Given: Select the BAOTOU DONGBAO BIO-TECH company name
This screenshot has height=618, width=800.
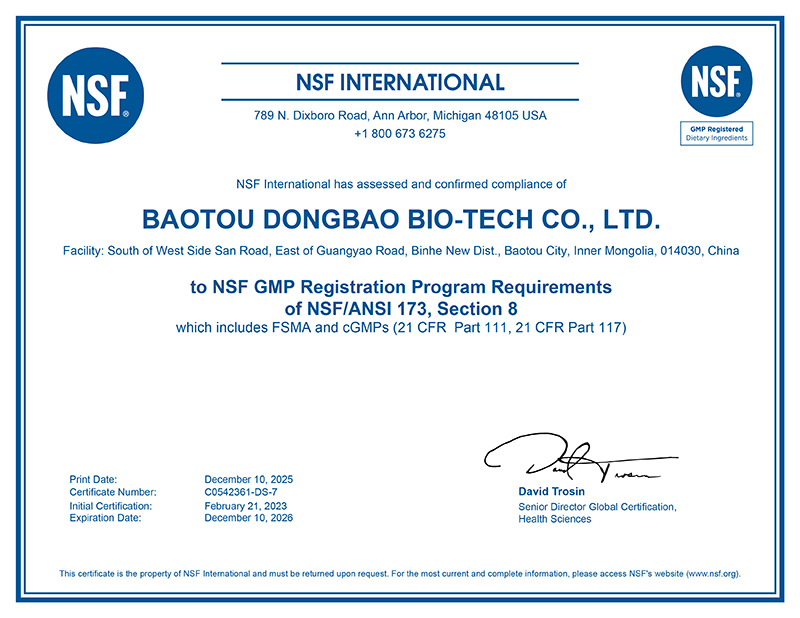Looking at the screenshot, I should click(x=399, y=215).
